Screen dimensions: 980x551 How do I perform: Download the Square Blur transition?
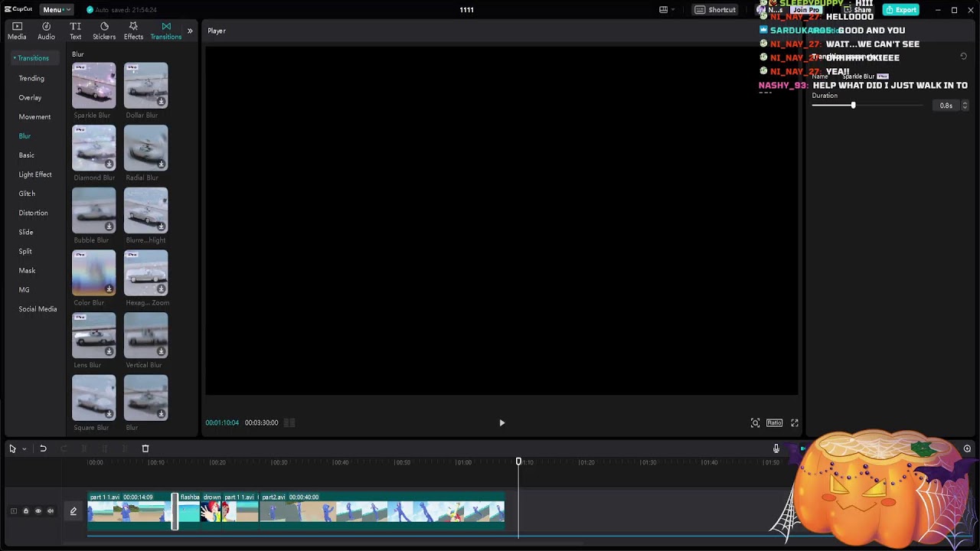click(x=109, y=414)
